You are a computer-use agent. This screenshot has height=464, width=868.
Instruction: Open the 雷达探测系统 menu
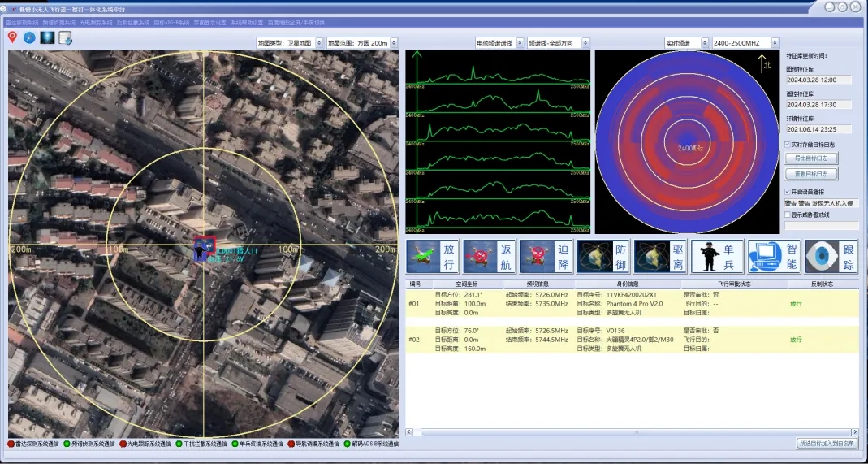coord(22,23)
